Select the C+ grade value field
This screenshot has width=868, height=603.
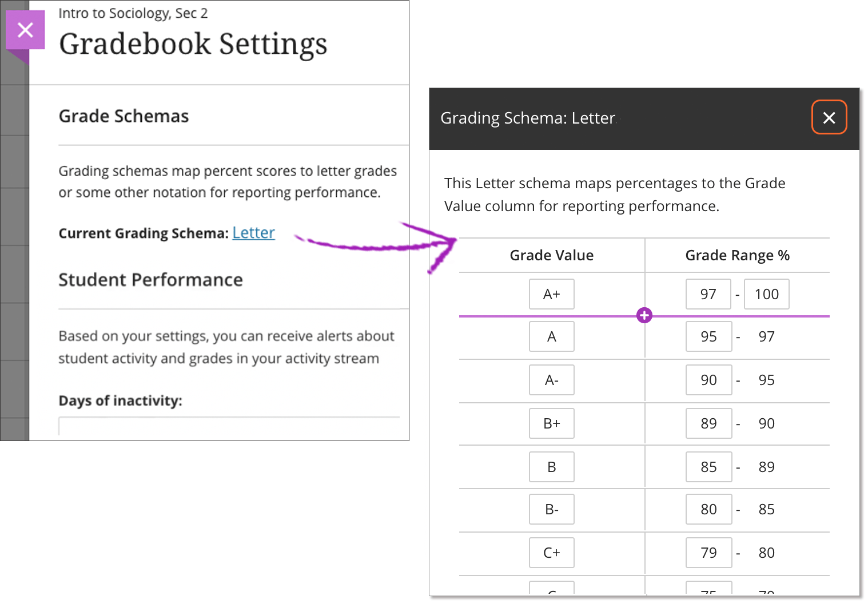tap(551, 553)
